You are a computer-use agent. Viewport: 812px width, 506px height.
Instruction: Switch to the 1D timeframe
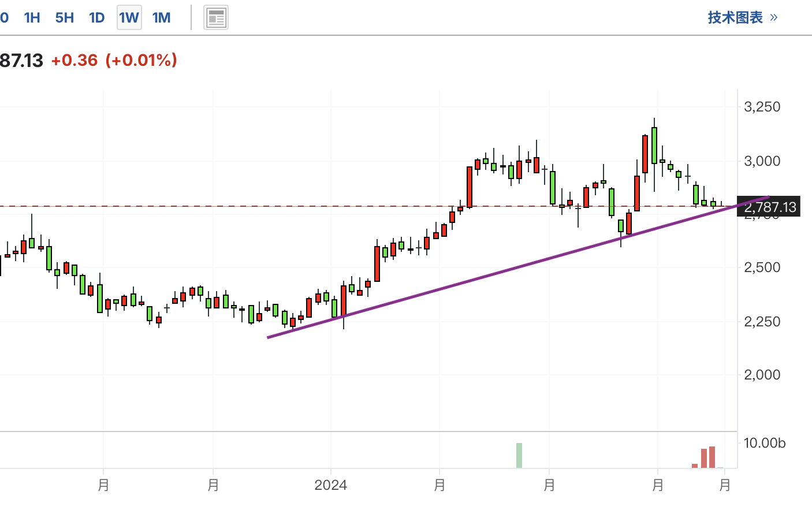[x=97, y=18]
